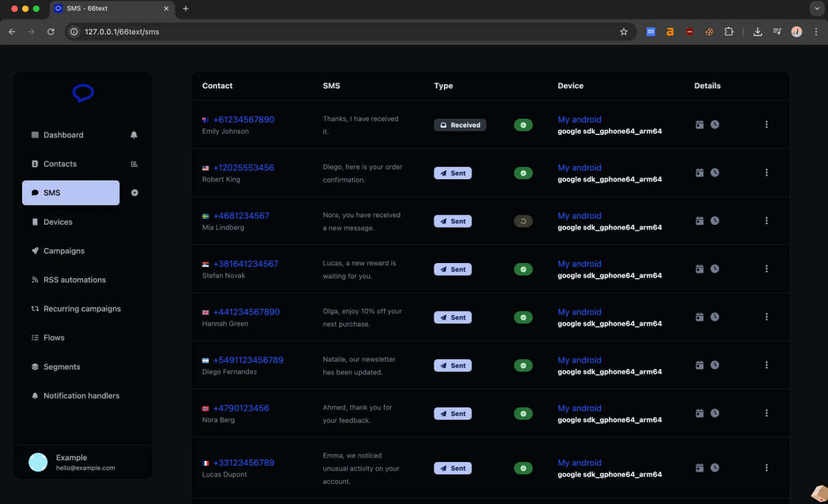Open Segments in sidebar
The height and width of the screenshot is (504, 828).
(x=71, y=367)
